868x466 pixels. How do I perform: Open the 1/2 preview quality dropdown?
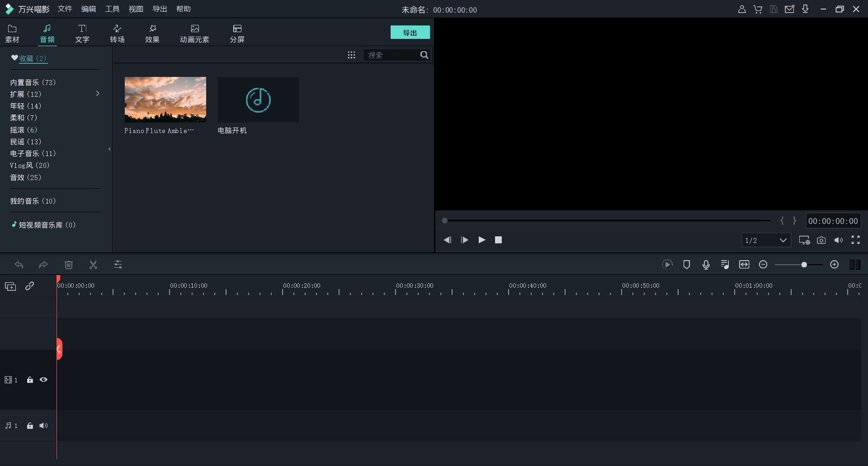(x=766, y=240)
